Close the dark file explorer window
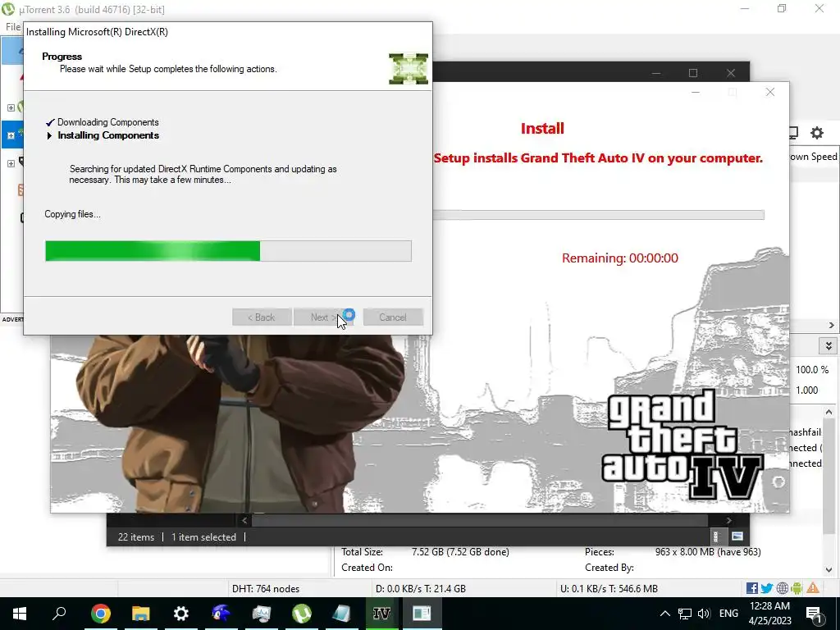 (731, 73)
